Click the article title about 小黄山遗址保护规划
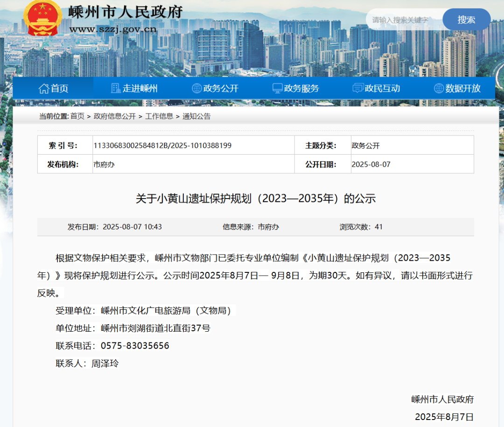This screenshot has height=427, width=504. click(x=255, y=199)
